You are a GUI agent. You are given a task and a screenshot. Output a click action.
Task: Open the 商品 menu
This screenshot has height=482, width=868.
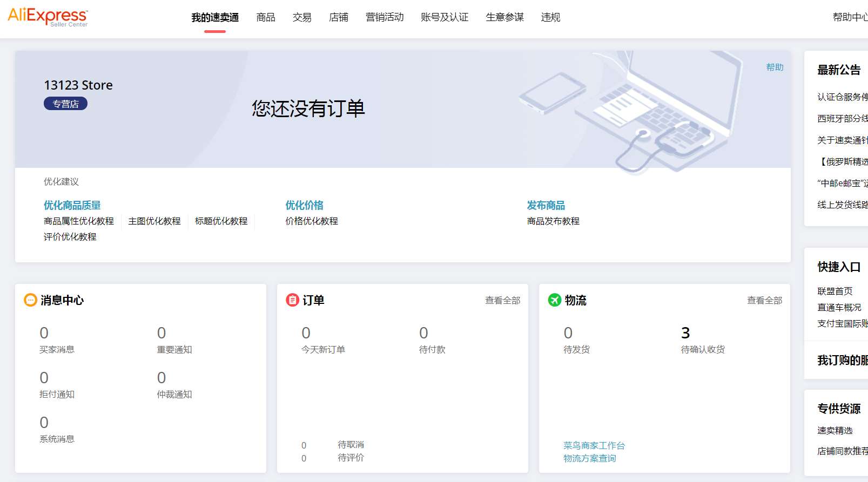tap(266, 17)
